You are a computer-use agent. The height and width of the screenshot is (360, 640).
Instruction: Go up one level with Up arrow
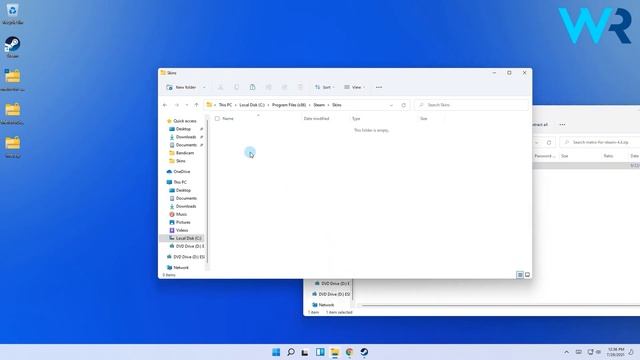[x=196, y=105]
